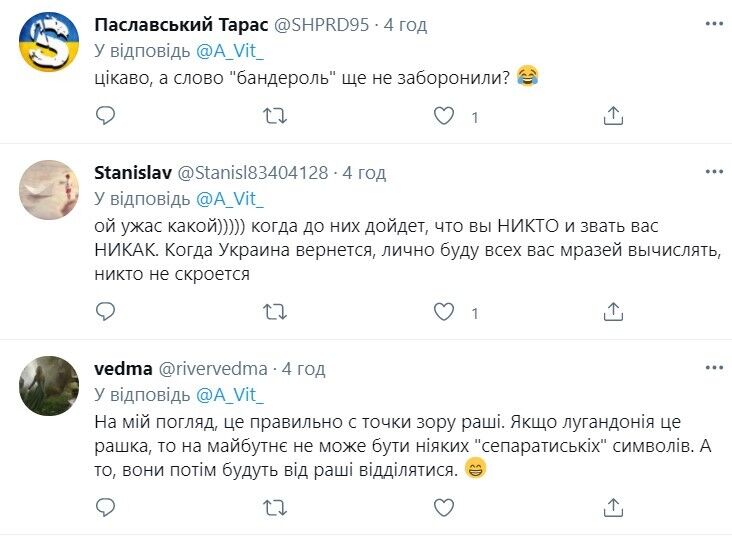Open Паславський Тарас profile avatar
Screen dimensions: 732x537
coord(49,42)
